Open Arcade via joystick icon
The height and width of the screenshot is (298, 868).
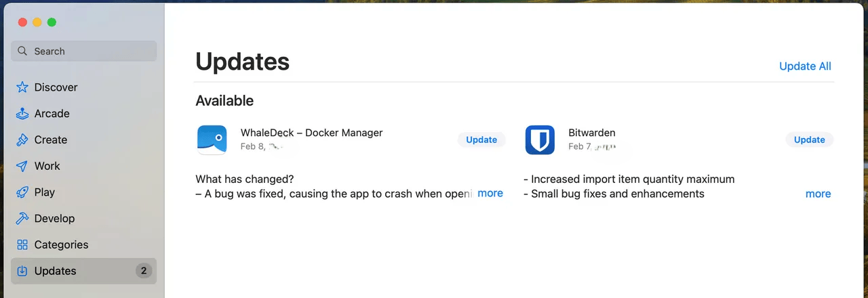point(22,114)
